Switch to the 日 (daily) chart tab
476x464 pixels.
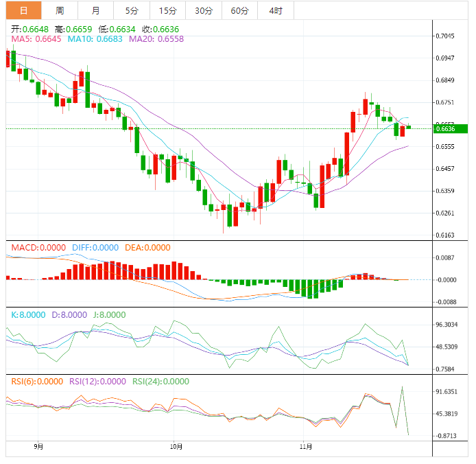tap(23, 10)
